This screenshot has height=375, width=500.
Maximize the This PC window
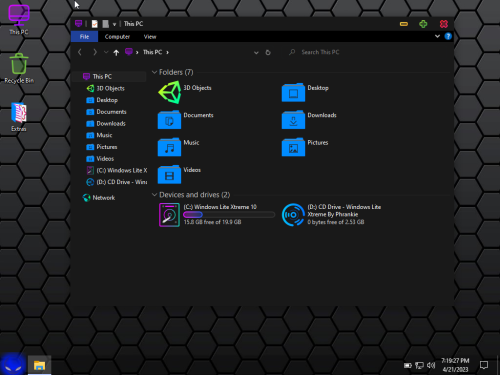423,24
